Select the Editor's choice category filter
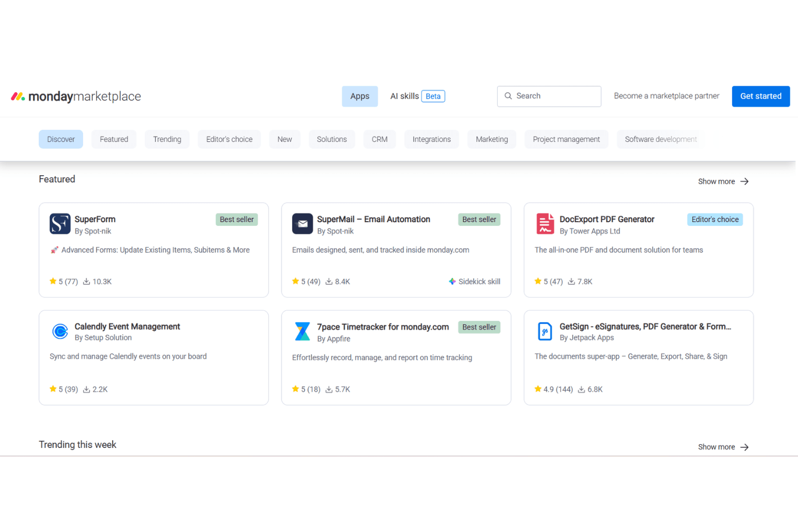 point(229,139)
